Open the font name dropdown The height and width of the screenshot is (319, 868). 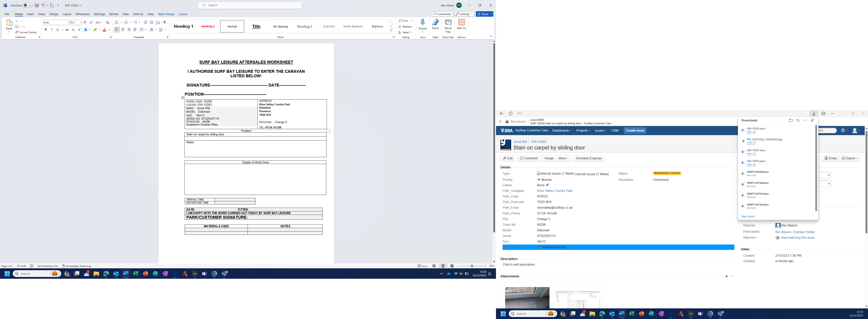[x=68, y=22]
